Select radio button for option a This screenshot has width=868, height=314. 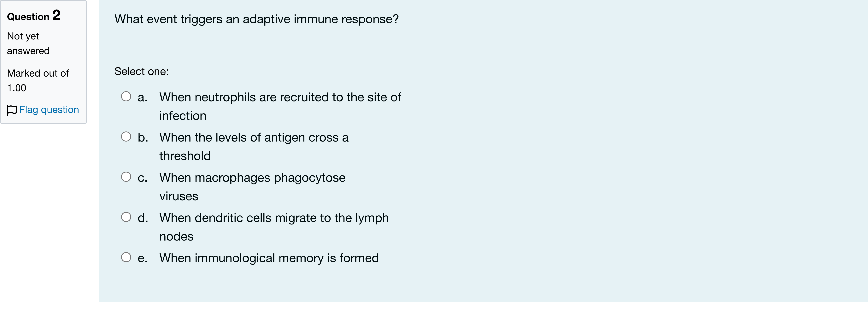(x=126, y=96)
